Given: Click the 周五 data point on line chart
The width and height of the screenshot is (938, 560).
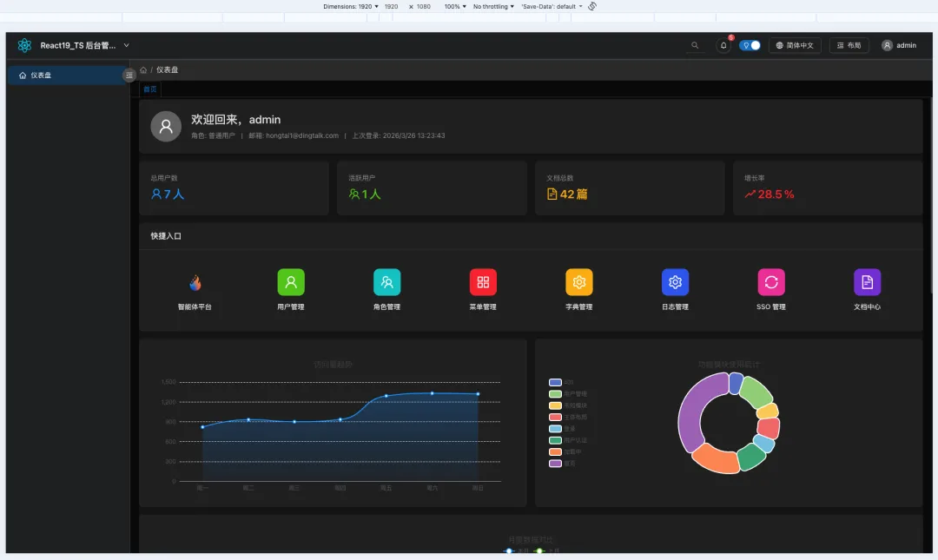Looking at the screenshot, I should pos(386,396).
